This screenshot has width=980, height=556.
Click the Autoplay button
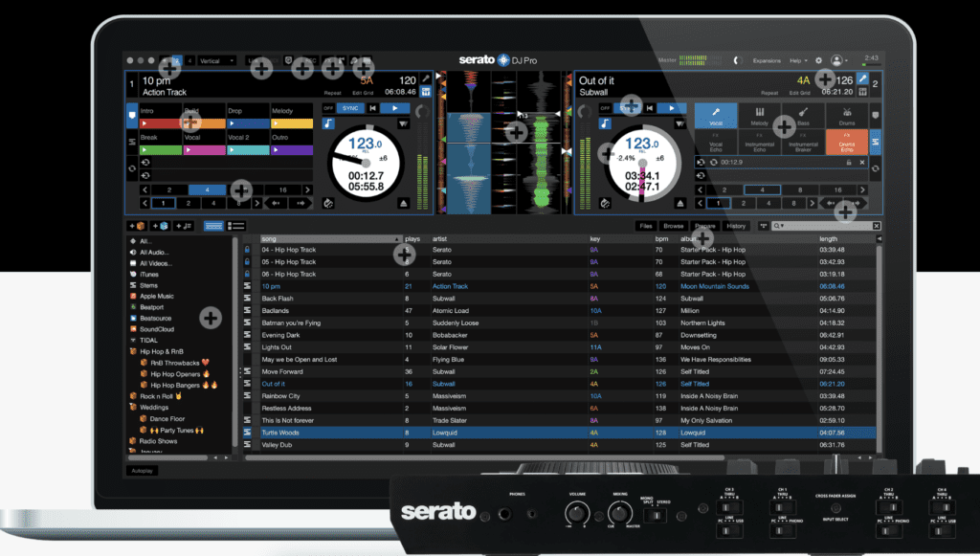143,471
